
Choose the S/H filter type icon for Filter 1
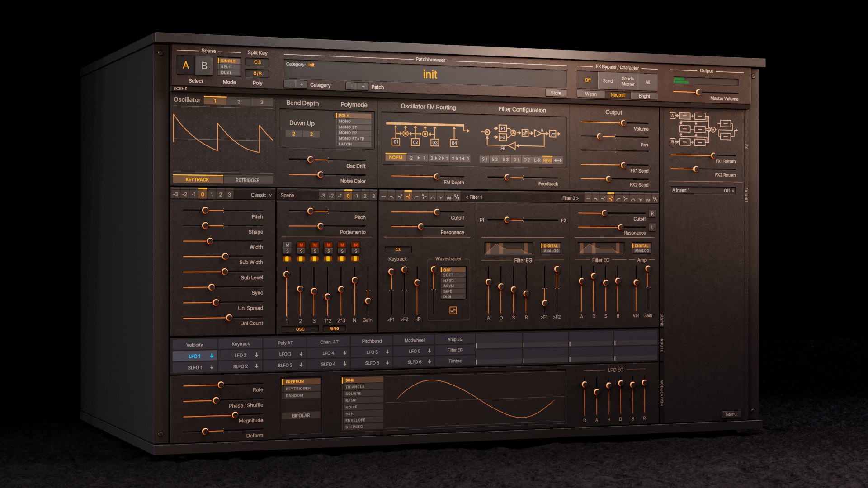(458, 197)
